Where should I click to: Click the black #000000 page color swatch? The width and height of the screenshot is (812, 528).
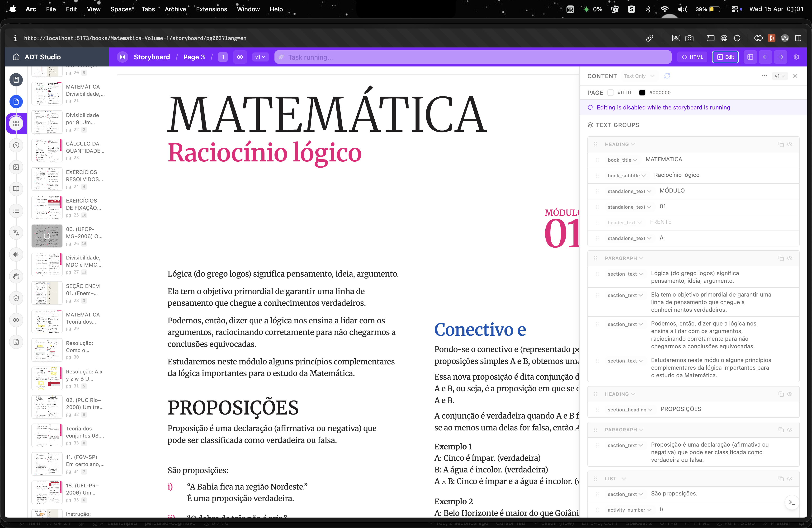pyautogui.click(x=642, y=92)
